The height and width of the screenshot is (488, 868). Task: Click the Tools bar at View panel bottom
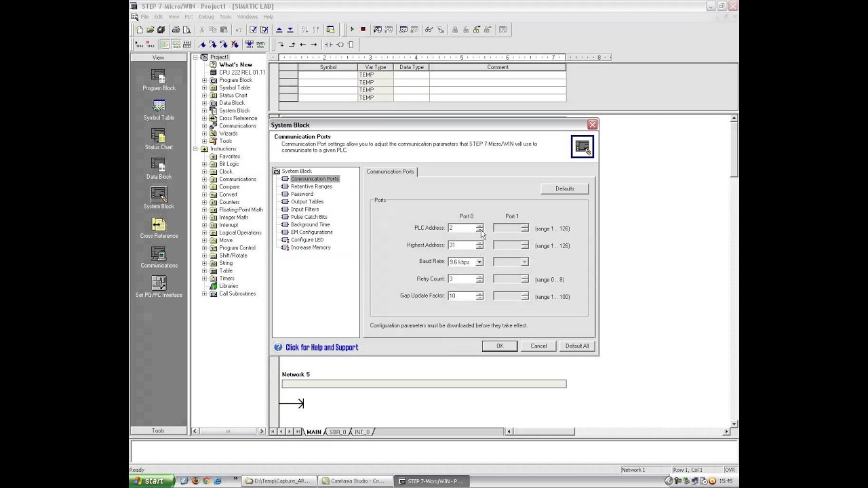[x=158, y=431]
